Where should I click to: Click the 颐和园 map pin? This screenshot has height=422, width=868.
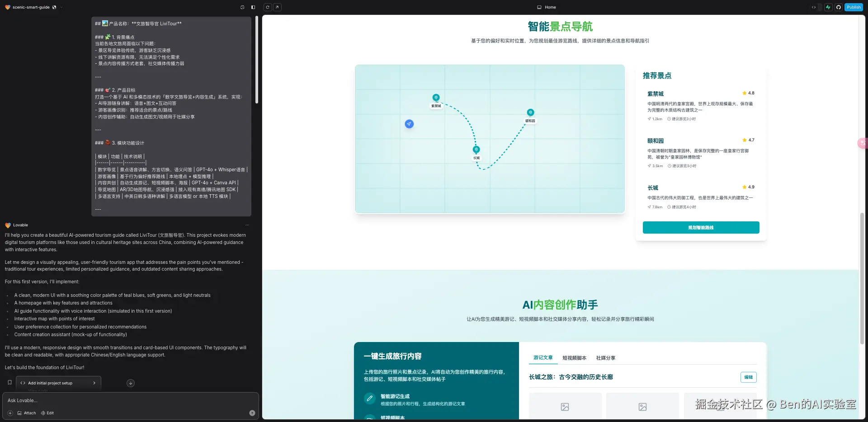[530, 113]
